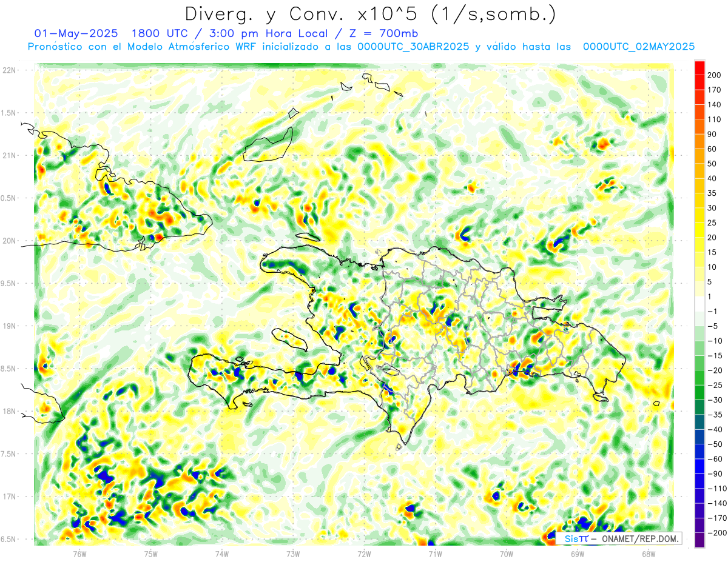Click the '0.5N' latitude label
Viewport: 728px width, 562px height.
click(8, 198)
